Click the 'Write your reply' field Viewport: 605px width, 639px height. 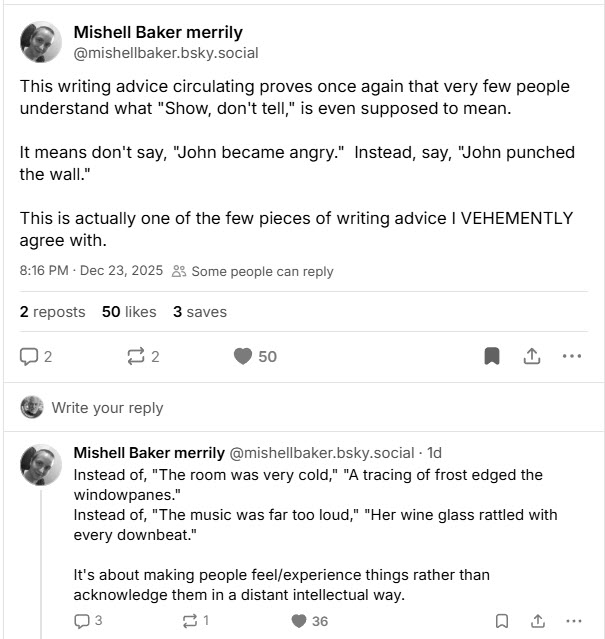(x=107, y=407)
